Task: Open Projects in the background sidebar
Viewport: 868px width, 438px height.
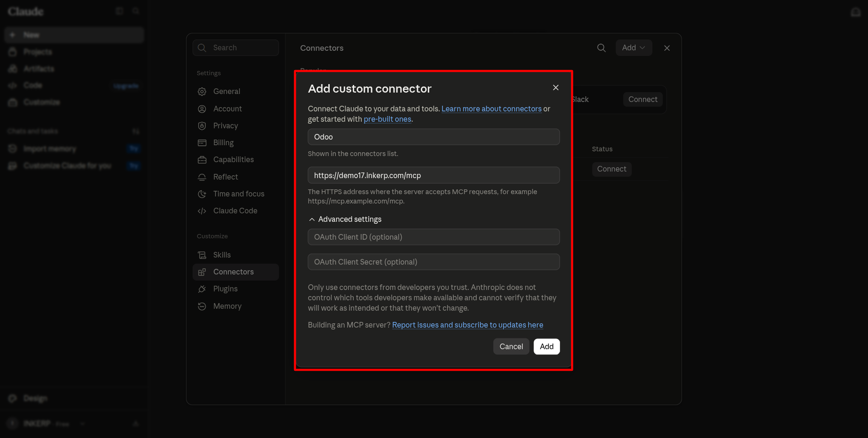Action: point(74,52)
